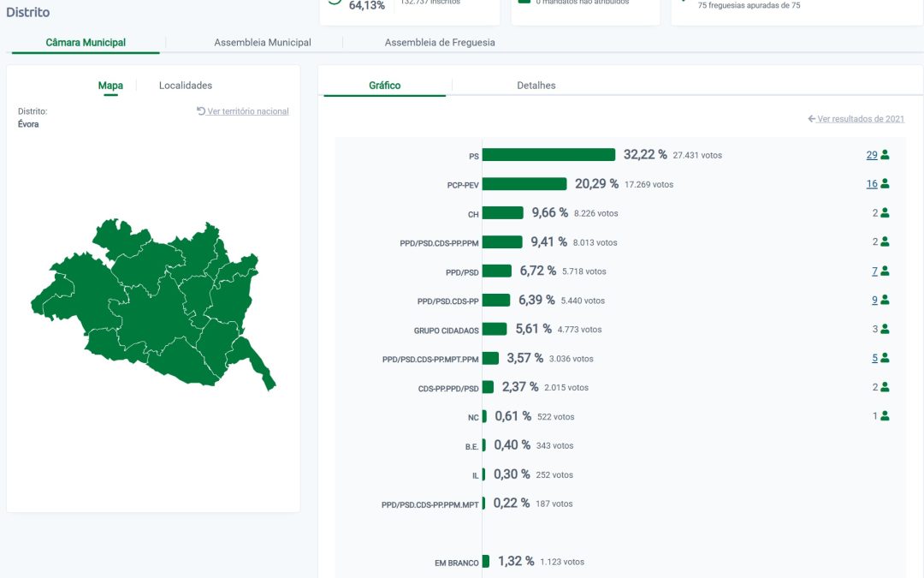Viewport: 924px width, 578px height.
Task: Click the person icon in PS row
Action: (x=885, y=155)
